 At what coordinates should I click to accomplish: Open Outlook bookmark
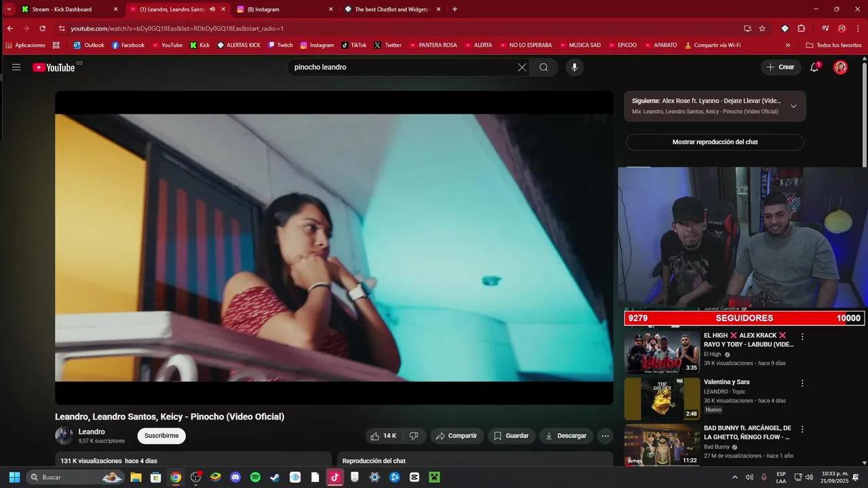point(89,45)
